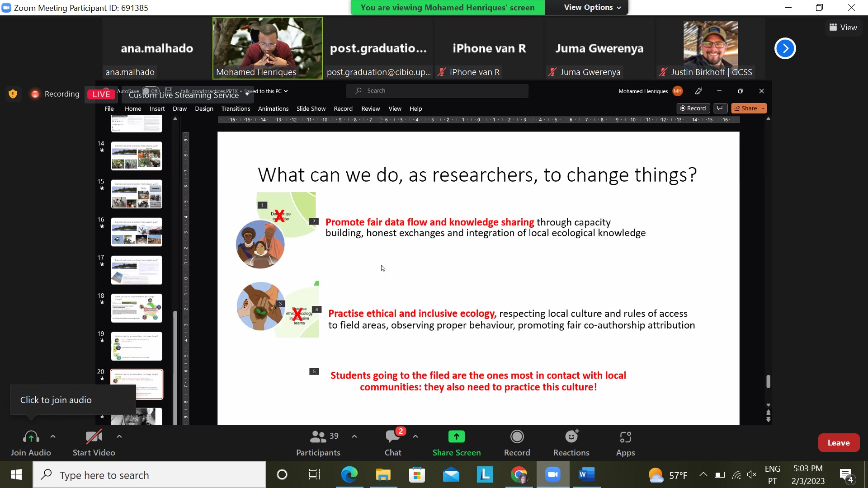Expand the chat options arrow
This screenshot has height=488, width=868.
point(415,436)
